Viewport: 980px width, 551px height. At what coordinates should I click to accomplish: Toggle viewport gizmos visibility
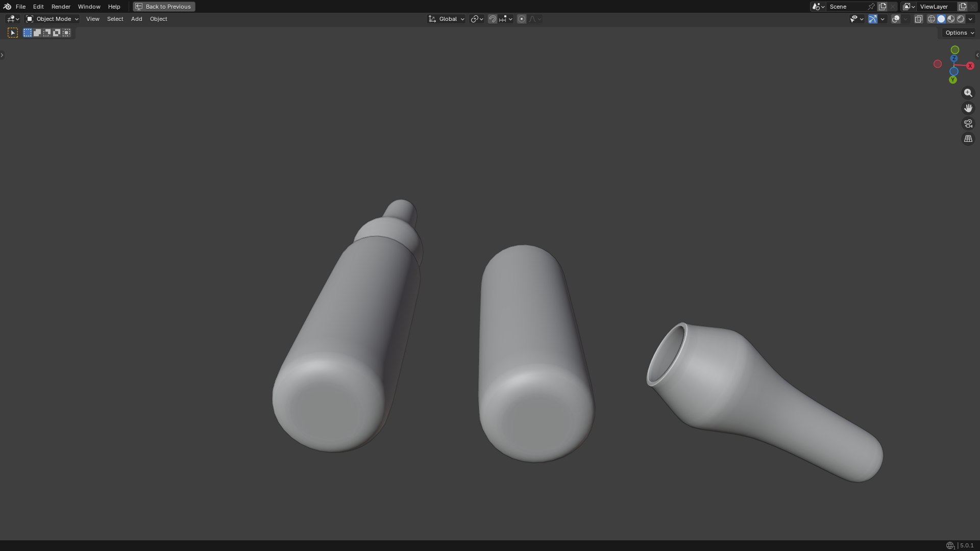point(873,19)
